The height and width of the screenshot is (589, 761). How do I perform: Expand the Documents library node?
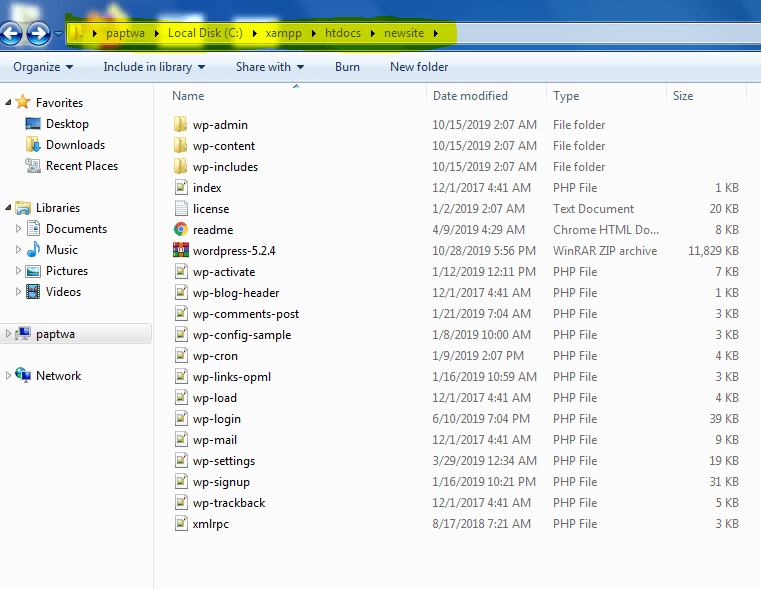[18, 228]
